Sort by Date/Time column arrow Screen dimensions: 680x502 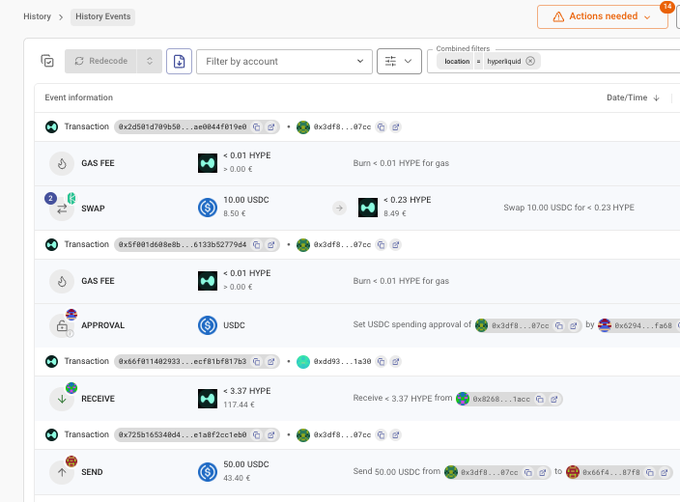click(657, 98)
